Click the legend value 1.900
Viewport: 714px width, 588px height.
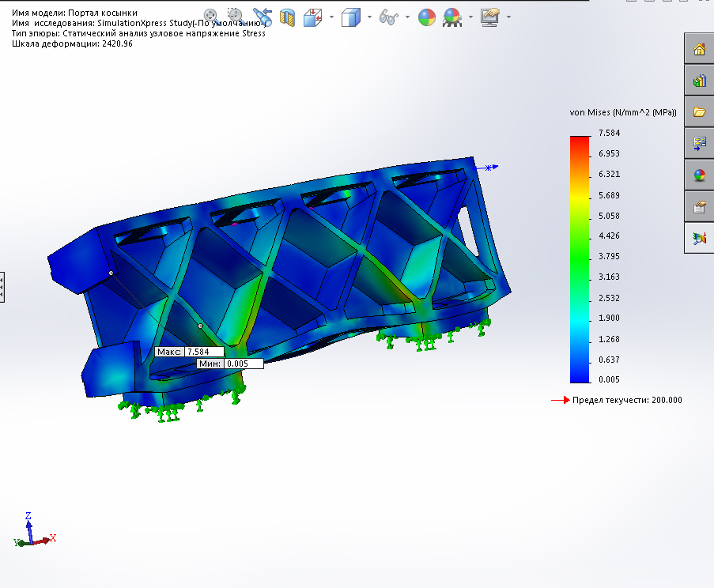click(610, 318)
